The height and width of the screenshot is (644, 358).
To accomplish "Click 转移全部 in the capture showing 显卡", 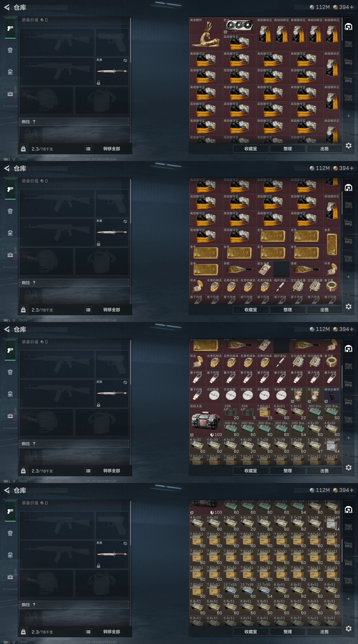I will point(112,149).
